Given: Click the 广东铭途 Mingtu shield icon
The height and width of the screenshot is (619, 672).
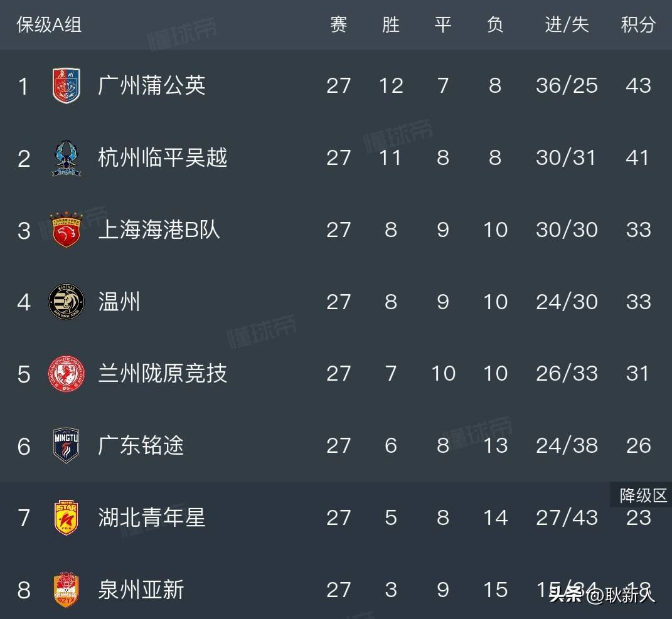Looking at the screenshot, I should point(66,446).
